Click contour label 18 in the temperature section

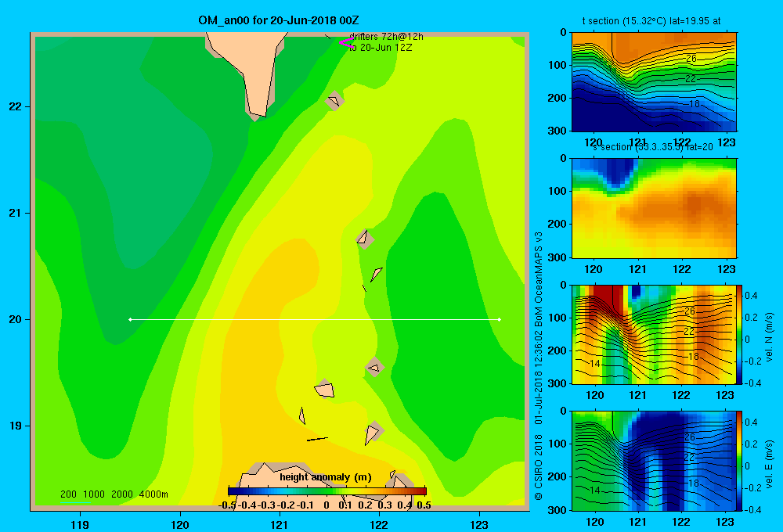pyautogui.click(x=694, y=104)
